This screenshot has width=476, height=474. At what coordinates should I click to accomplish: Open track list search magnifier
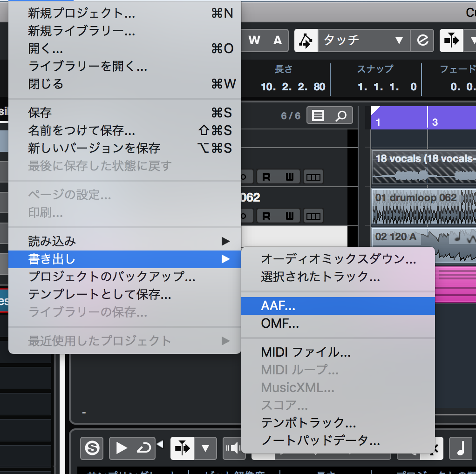coord(341,115)
